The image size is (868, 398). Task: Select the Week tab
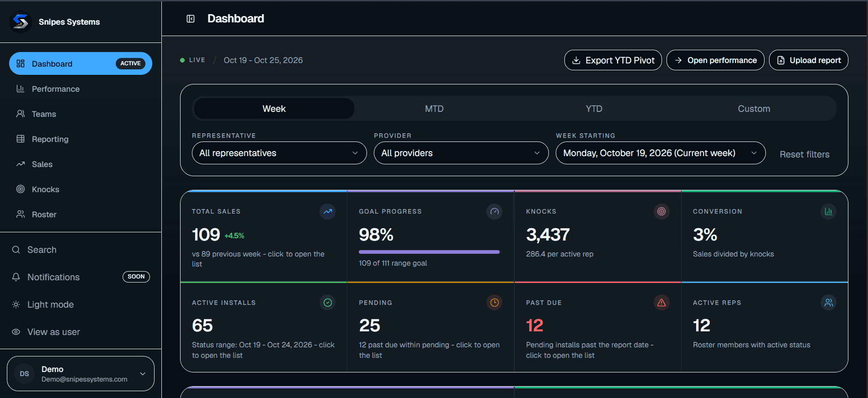click(x=274, y=109)
